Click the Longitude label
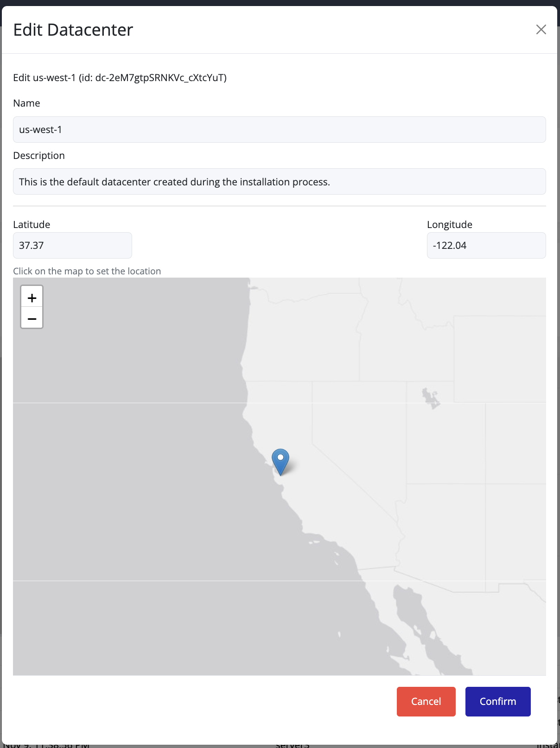 [x=449, y=225]
